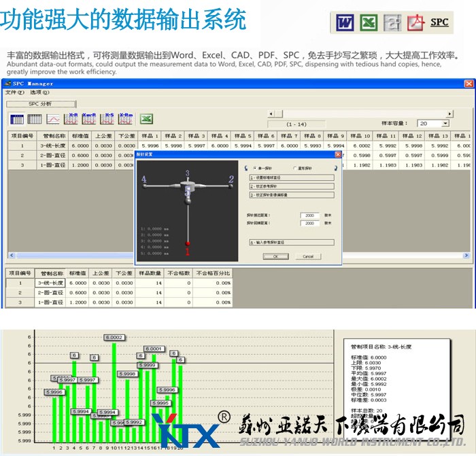Click the right arrow of sample range scrollbar
476x456 pixels.
449,113
